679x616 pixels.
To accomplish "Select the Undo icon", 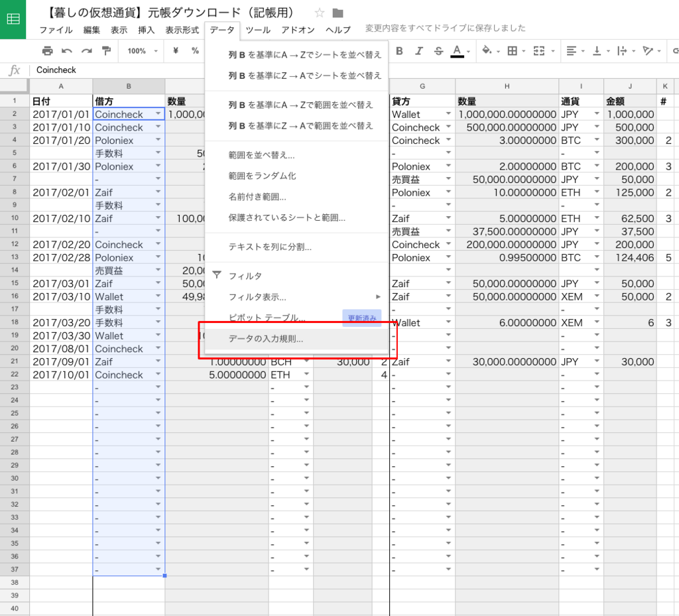I will (66, 50).
